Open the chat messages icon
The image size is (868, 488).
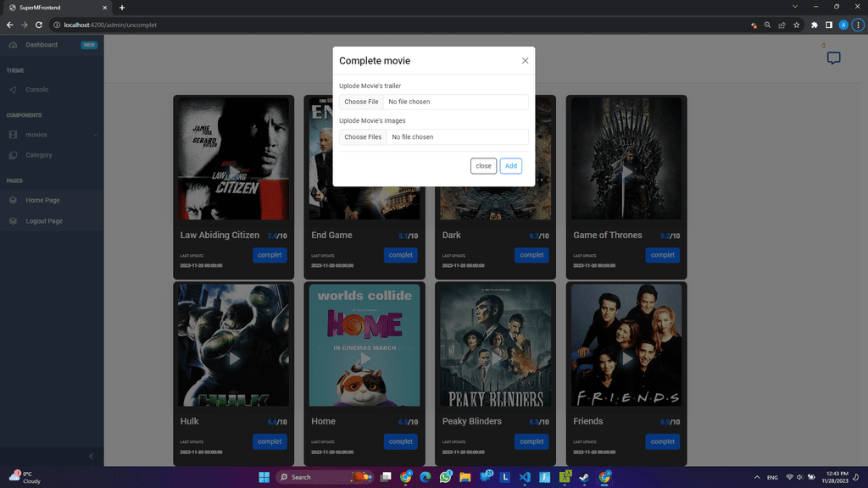point(834,58)
